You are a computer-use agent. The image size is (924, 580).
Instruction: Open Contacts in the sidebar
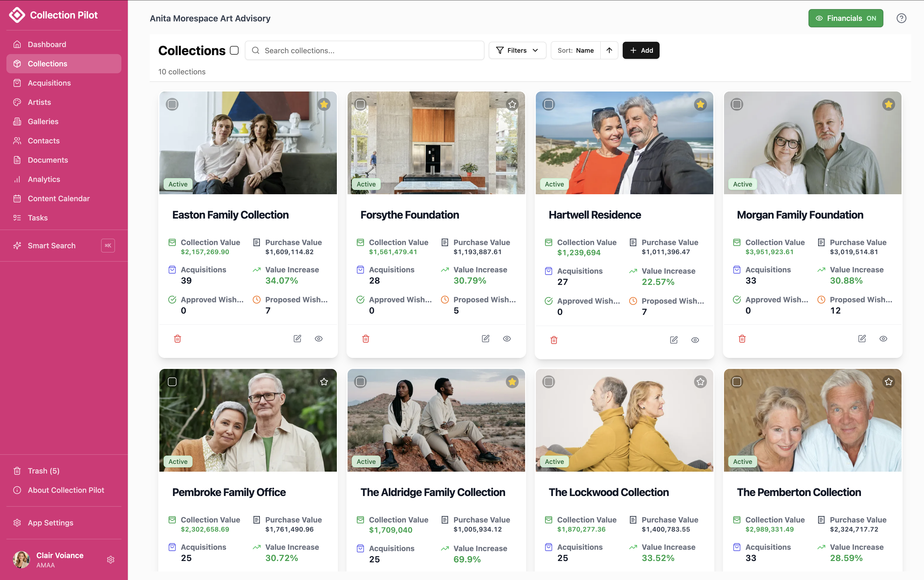[64, 141]
